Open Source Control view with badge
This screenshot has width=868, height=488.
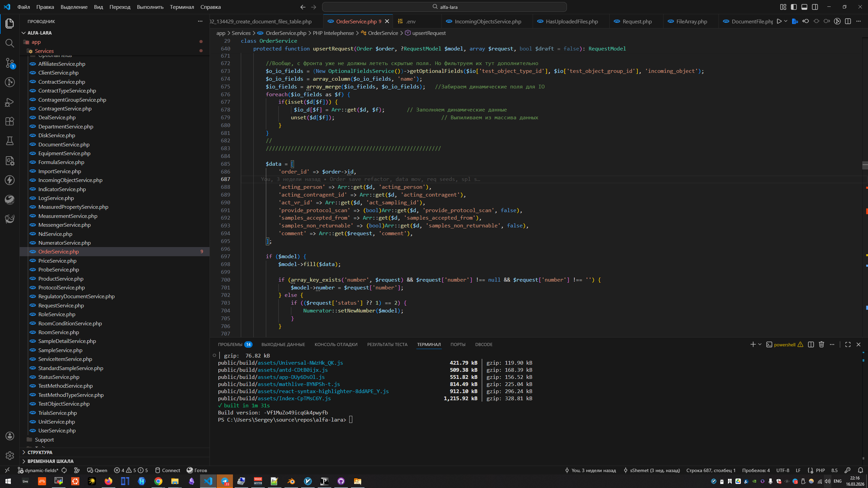[x=9, y=63]
